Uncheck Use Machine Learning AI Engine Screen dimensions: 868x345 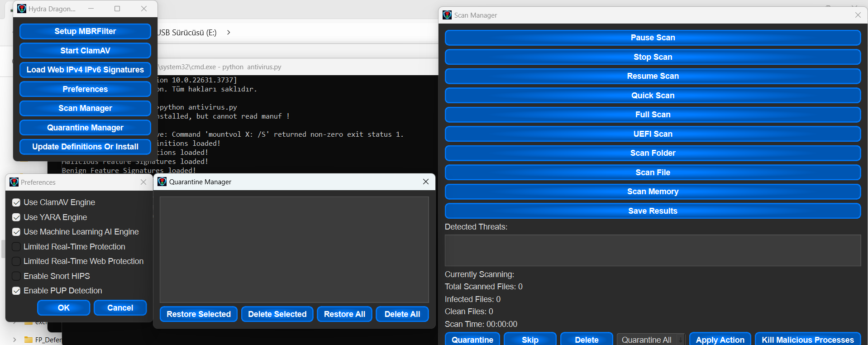coord(16,232)
